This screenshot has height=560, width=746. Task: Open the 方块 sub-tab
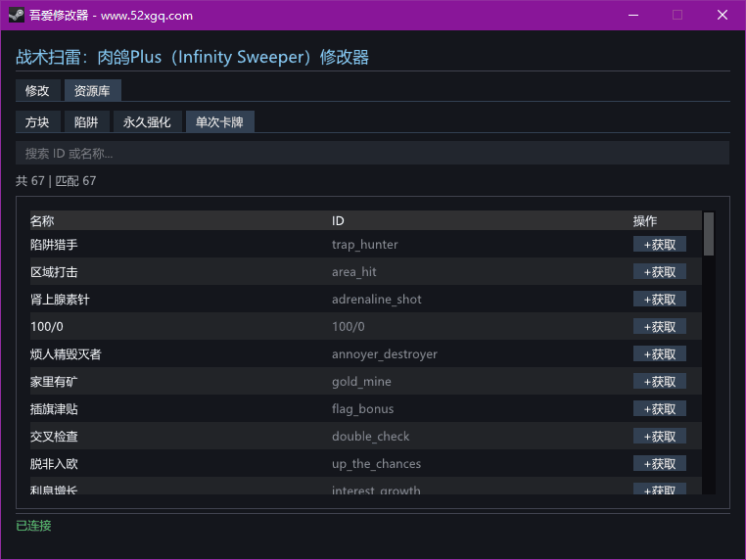(x=37, y=121)
